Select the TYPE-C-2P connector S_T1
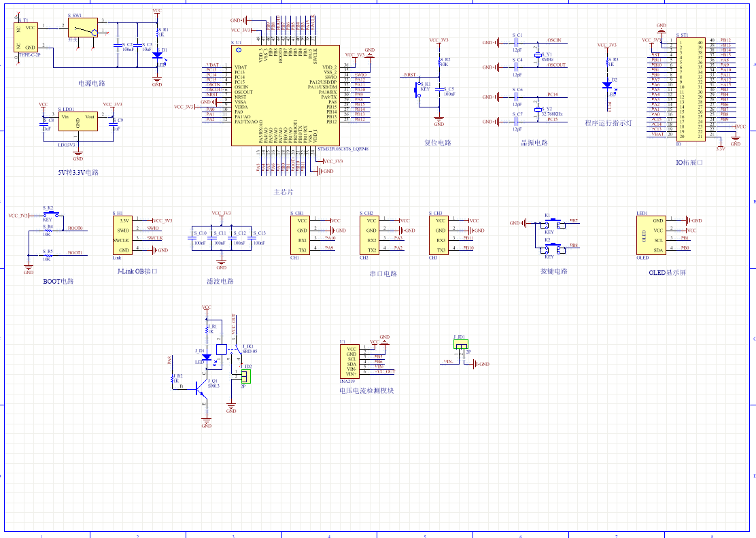756x538 pixels. coord(26,37)
